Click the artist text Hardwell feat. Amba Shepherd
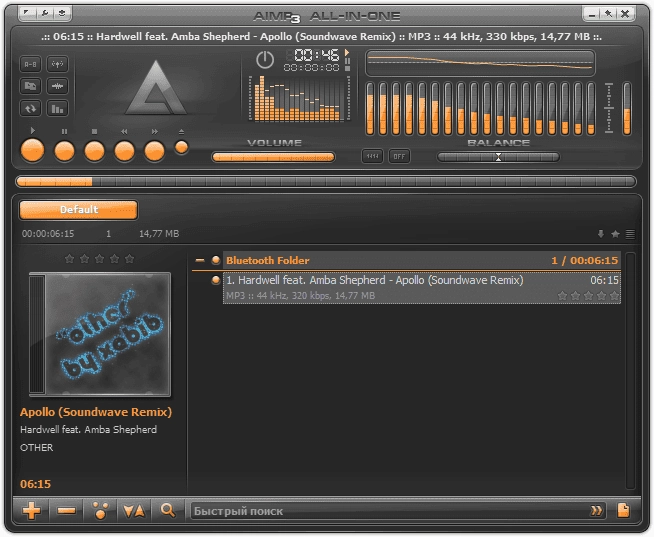 pos(88,430)
